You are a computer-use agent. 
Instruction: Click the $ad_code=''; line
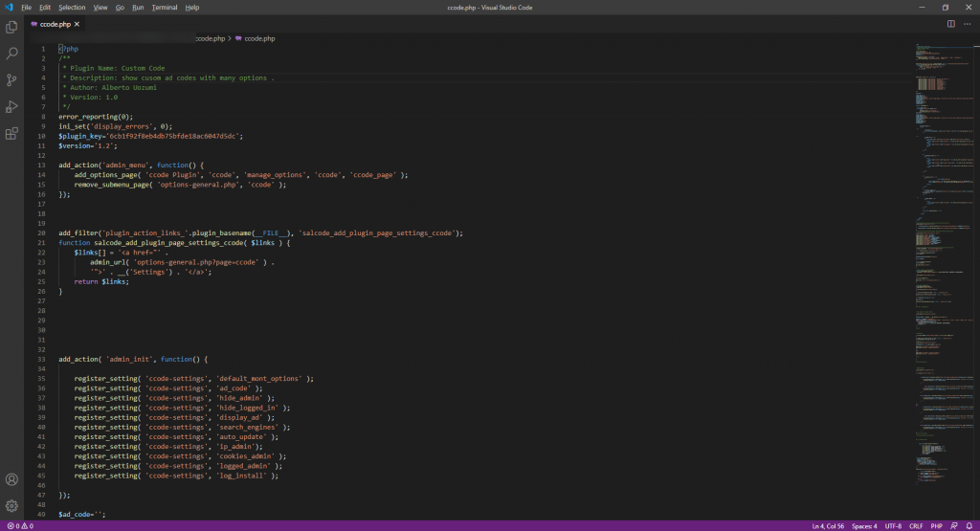tap(82, 515)
